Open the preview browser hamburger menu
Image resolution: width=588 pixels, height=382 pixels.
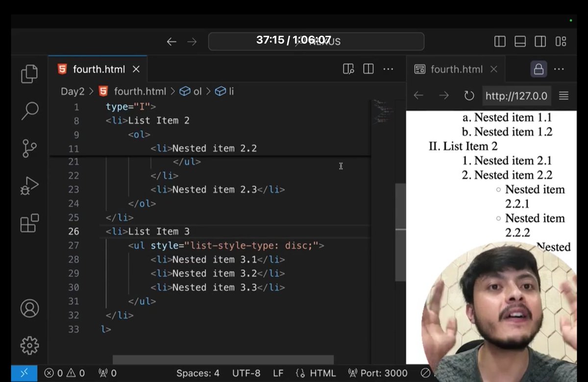click(x=564, y=95)
